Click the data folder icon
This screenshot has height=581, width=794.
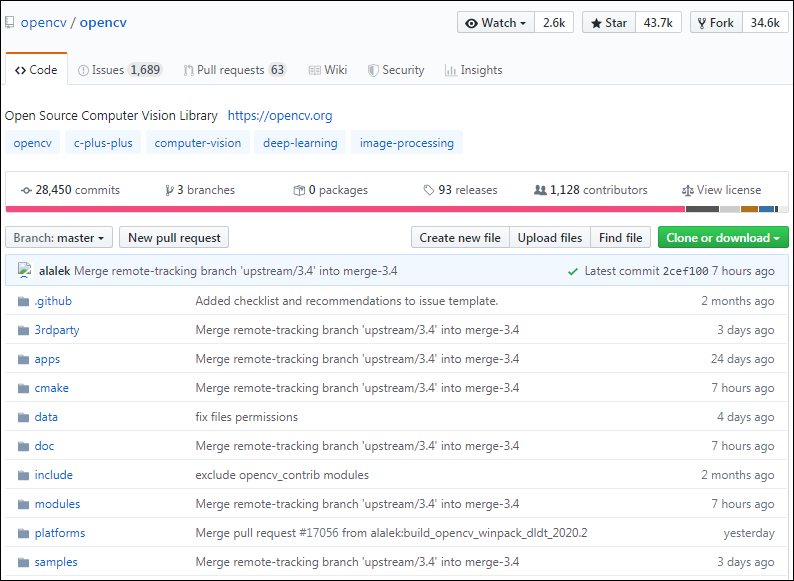click(23, 417)
